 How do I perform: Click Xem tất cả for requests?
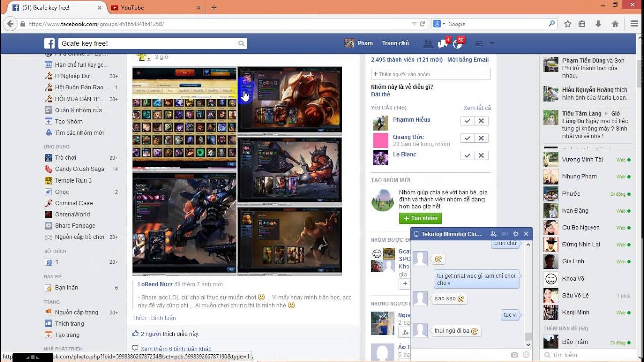tap(477, 108)
